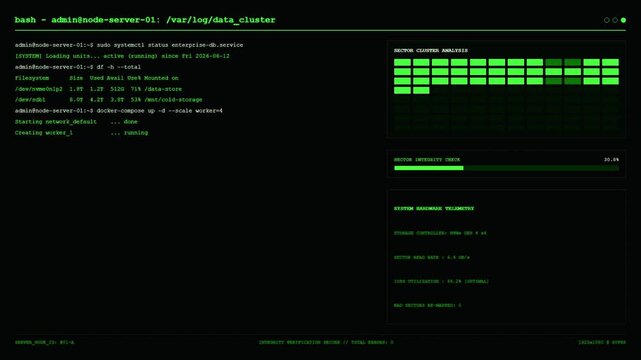Screen dimensions: 641x360
Task: Click the sector integrity check progress bar
Action: coord(506,168)
